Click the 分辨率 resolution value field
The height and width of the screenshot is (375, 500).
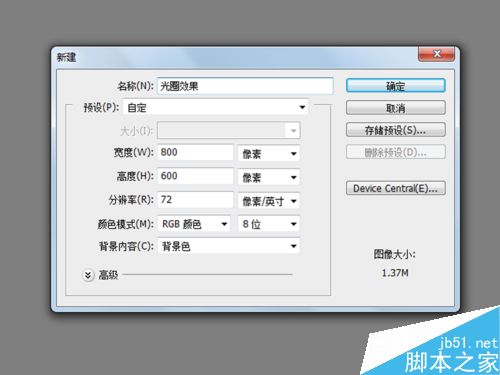pos(195,200)
